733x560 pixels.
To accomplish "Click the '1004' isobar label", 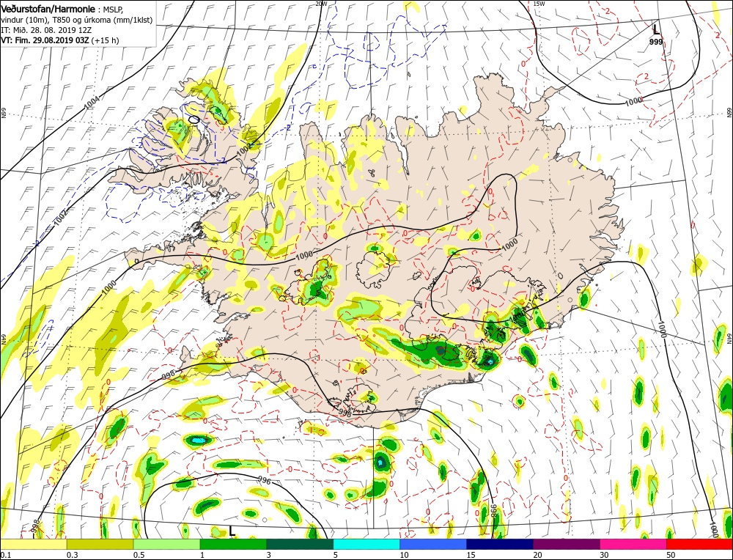I will point(92,103).
